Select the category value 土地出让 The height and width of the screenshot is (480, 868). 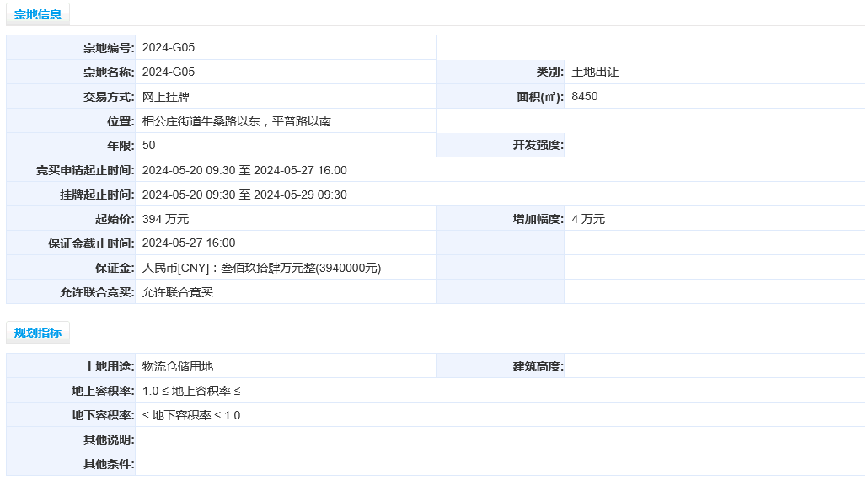(595, 72)
